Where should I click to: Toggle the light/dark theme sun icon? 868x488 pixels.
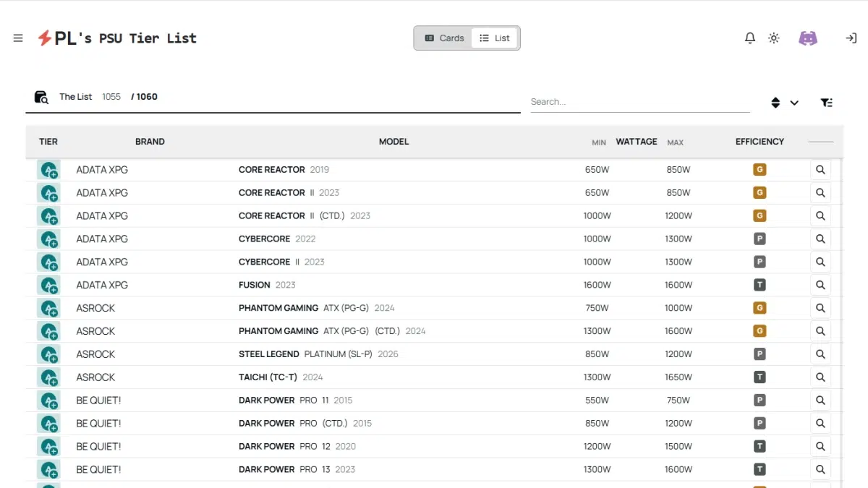tap(774, 38)
